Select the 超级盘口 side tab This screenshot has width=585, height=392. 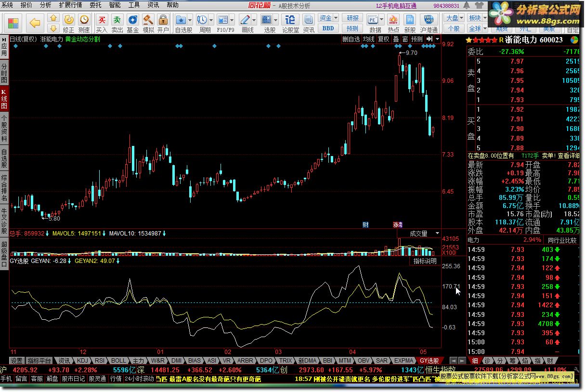[4, 253]
